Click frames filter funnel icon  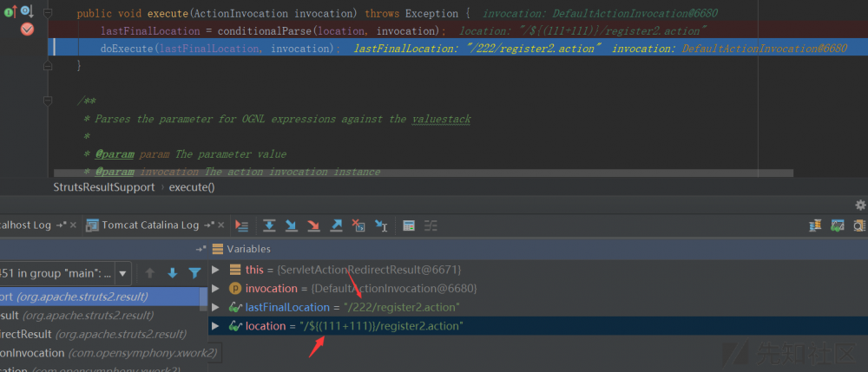coord(194,272)
